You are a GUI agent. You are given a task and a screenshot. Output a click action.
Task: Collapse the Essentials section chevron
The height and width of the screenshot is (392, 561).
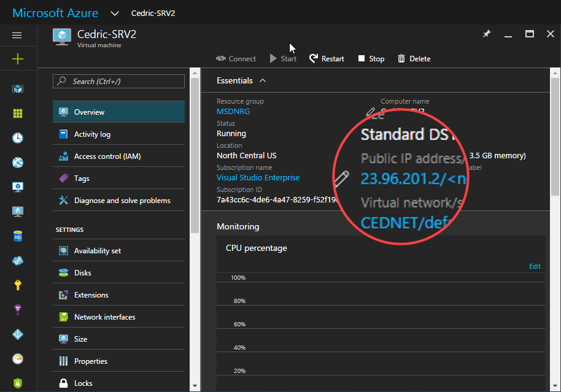(x=263, y=80)
